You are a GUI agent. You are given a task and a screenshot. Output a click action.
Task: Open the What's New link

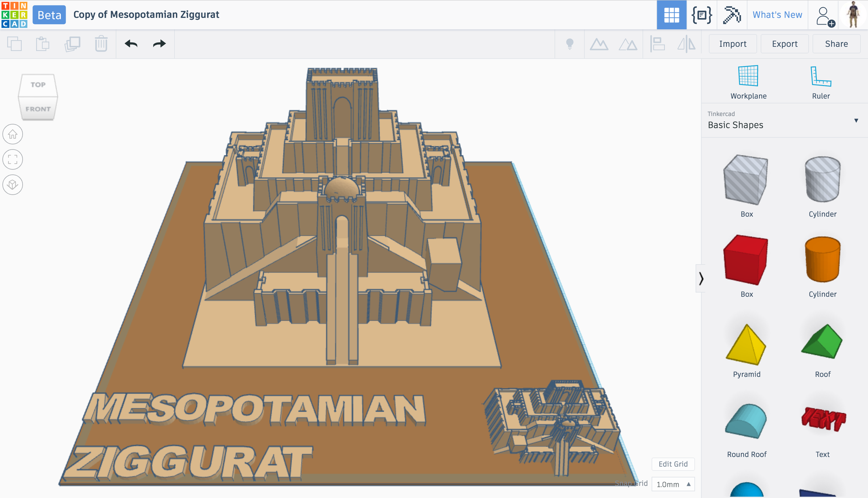click(777, 15)
